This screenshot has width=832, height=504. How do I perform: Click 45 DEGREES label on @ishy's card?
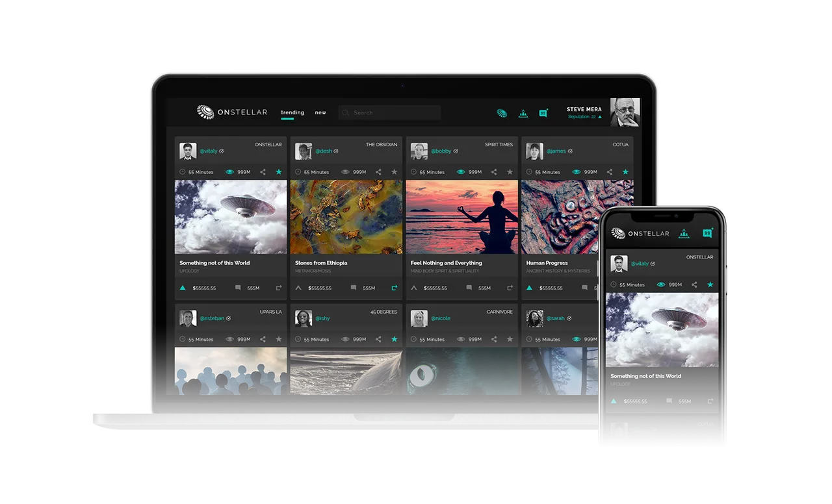click(x=383, y=312)
